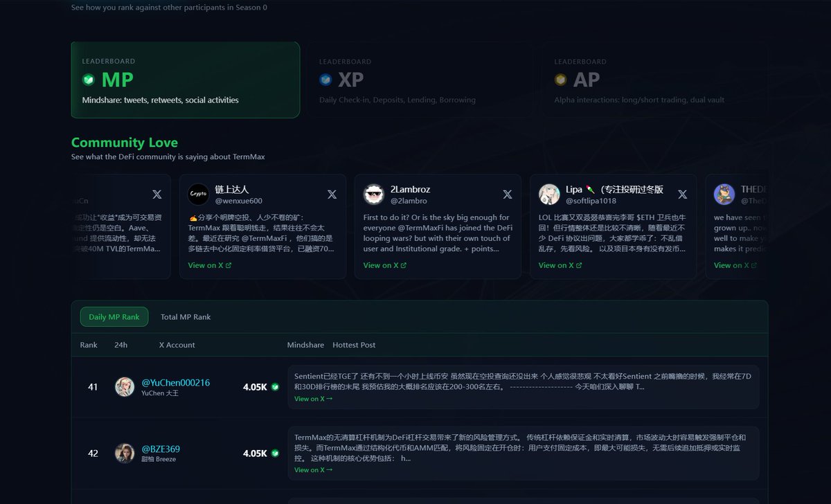Image resolution: width=831 pixels, height=504 pixels.
Task: Click the green MP leaderboard badge icon
Action: [x=88, y=79]
